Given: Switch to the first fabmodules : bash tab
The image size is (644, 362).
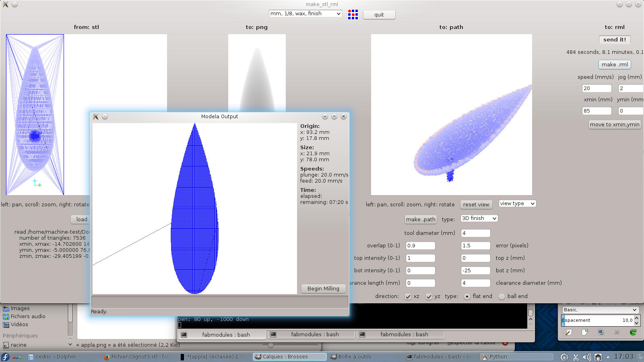Looking at the screenshot, I should click(x=222, y=335).
